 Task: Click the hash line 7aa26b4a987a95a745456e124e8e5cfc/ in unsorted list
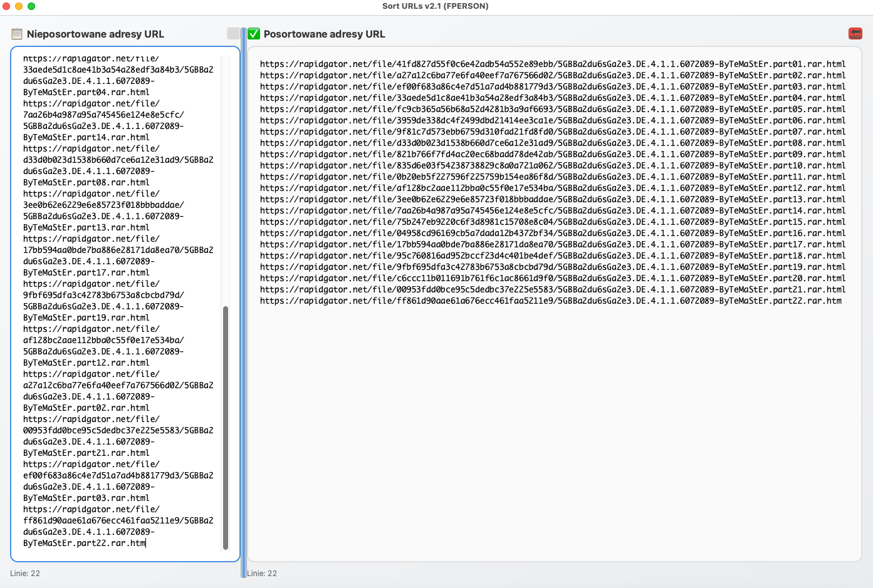pyautogui.click(x=103, y=115)
